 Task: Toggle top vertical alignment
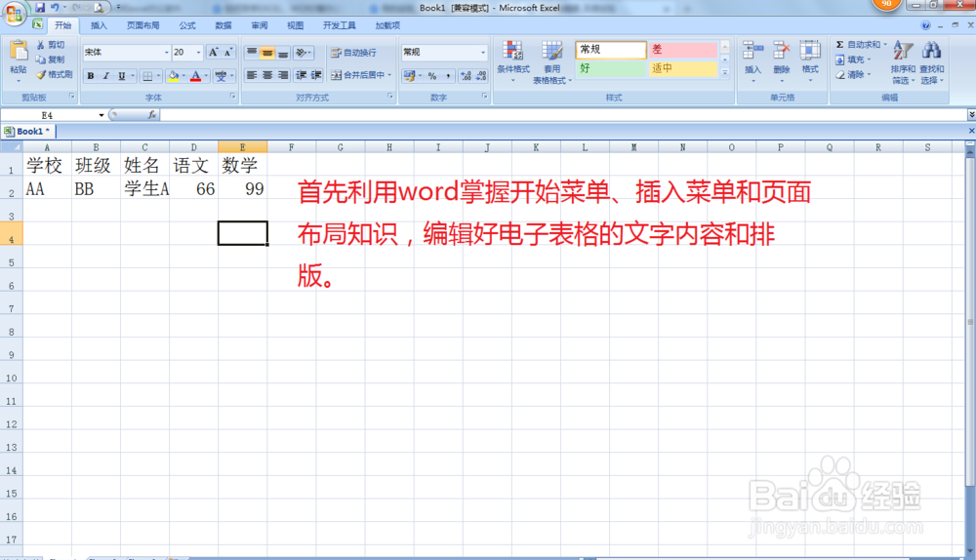252,53
